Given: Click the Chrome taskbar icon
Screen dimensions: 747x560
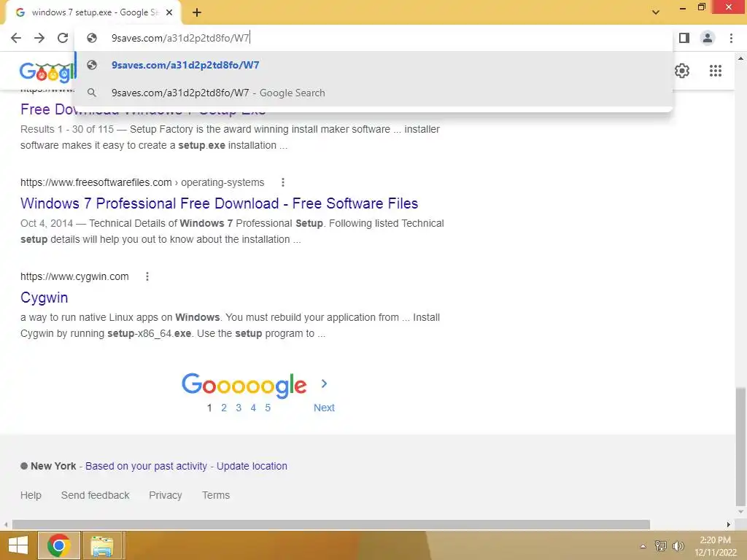Looking at the screenshot, I should 59,545.
